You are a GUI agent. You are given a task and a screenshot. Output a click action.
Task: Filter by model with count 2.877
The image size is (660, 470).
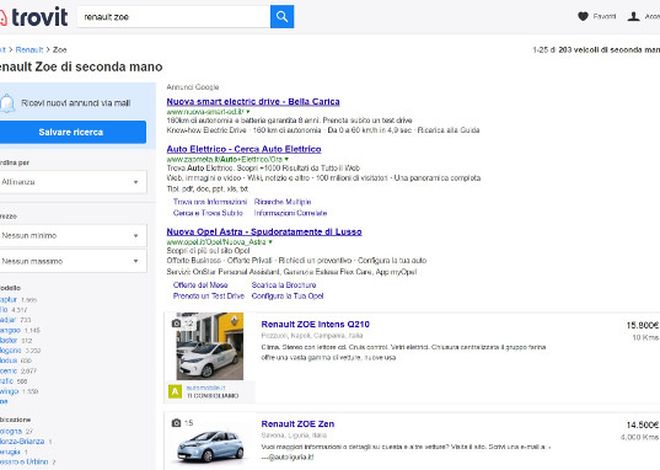[8, 371]
